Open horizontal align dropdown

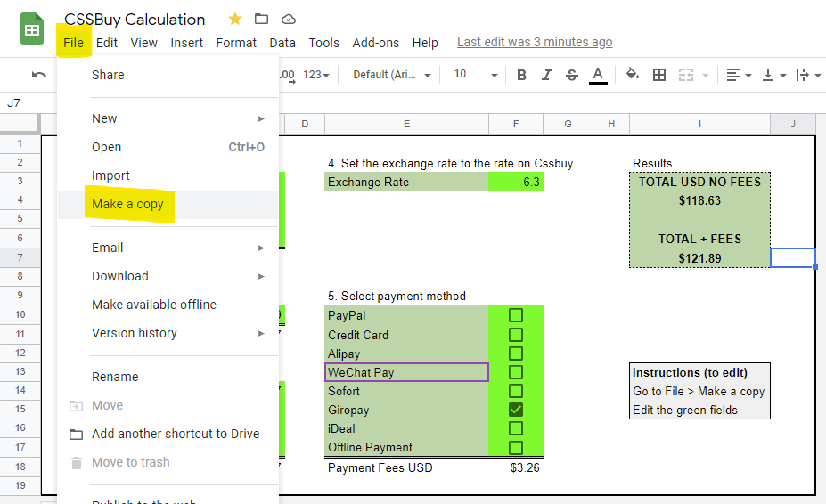pos(739,75)
